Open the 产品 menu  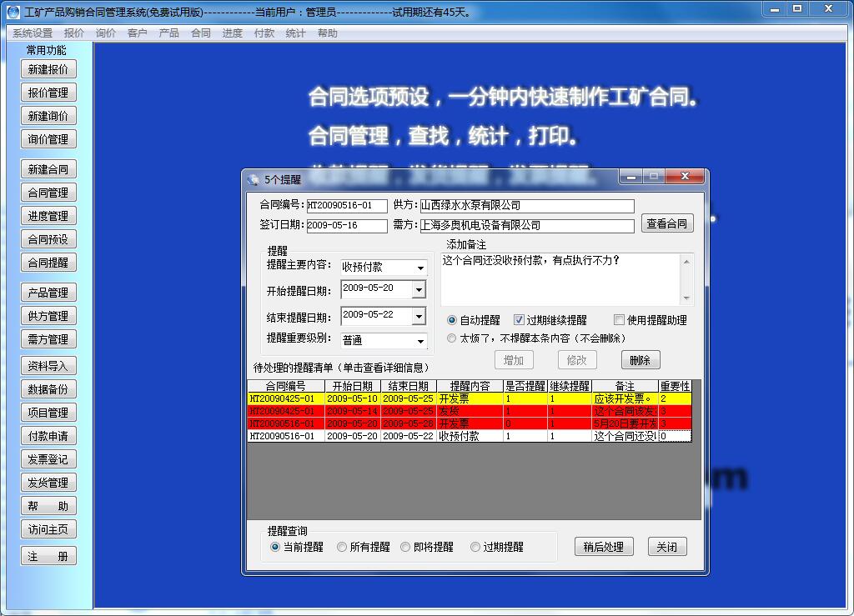168,33
